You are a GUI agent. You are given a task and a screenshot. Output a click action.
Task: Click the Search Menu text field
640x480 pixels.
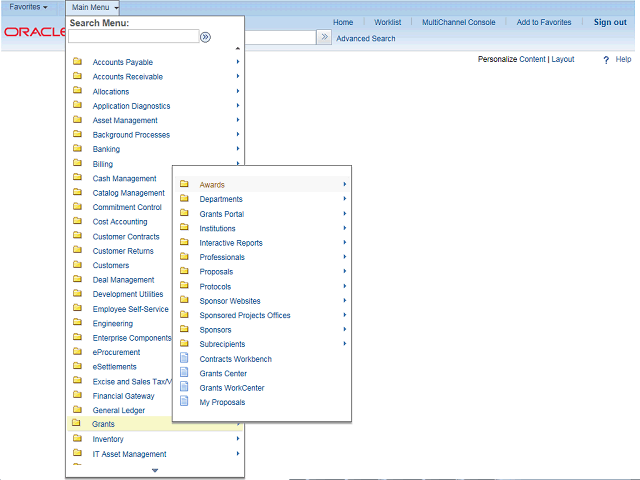(133, 37)
